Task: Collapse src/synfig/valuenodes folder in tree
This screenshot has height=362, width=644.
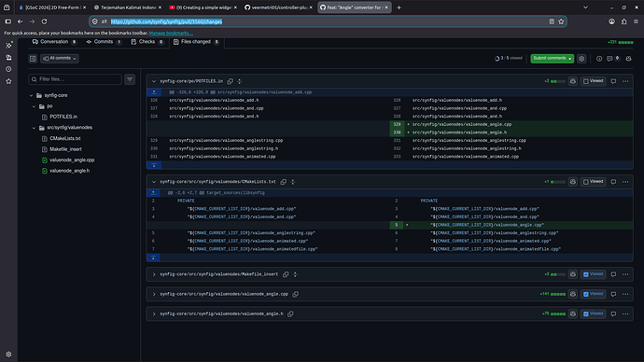Action: (35, 128)
